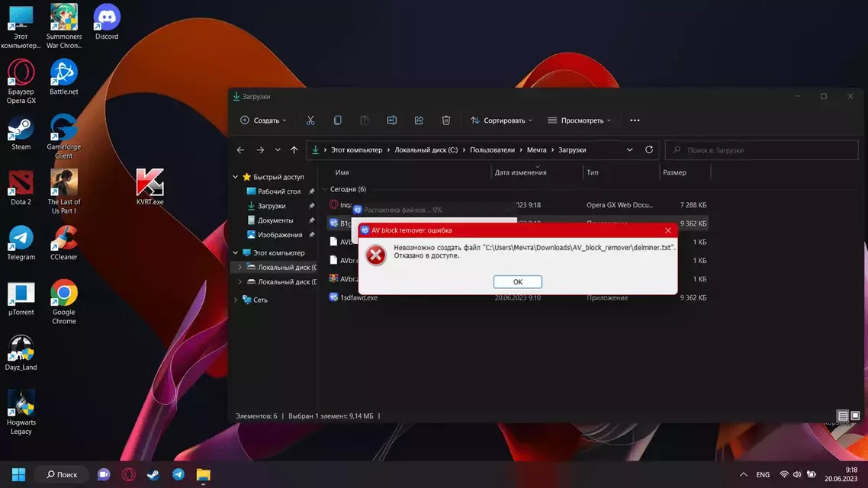Click Пользователи in address breadcrumb
The image size is (868, 488).
[x=492, y=150]
